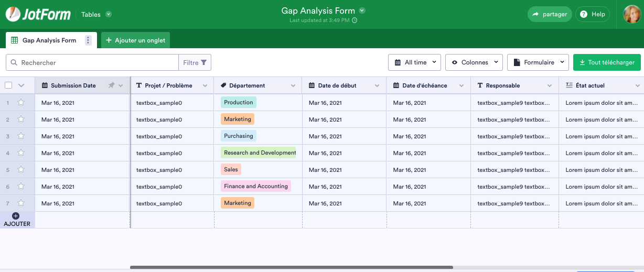
Task: Toggle the star on row 4
Action: (21, 153)
